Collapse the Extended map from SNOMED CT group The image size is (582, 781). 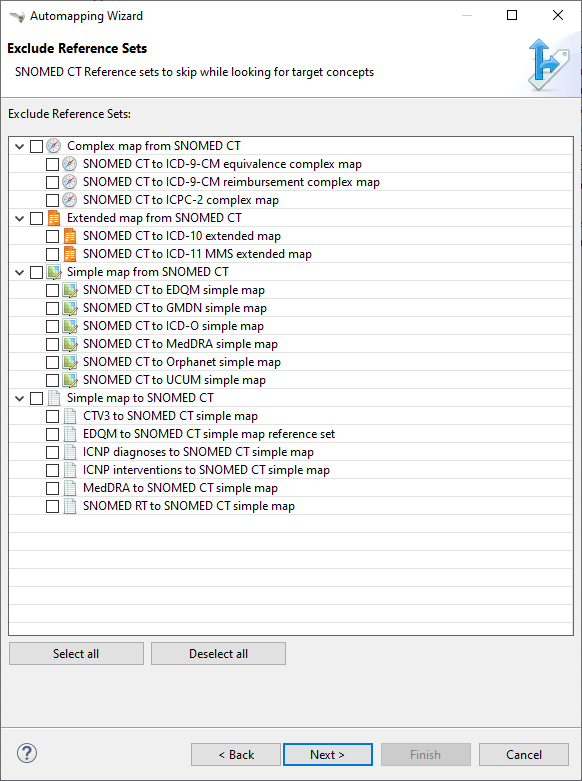(19, 219)
